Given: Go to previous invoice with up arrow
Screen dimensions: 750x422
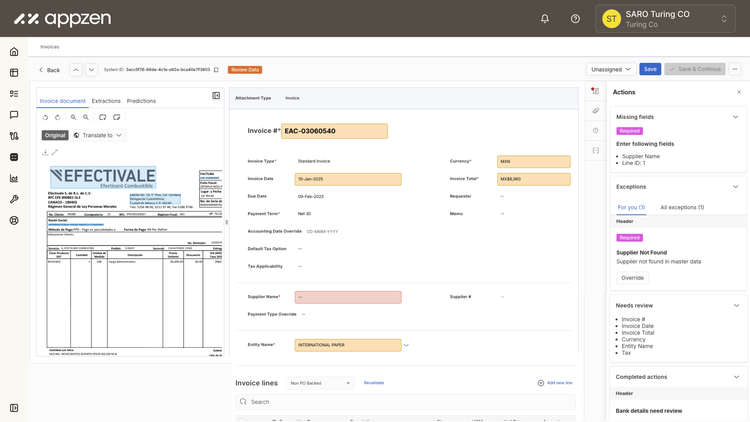Looking at the screenshot, I should pyautogui.click(x=76, y=70).
